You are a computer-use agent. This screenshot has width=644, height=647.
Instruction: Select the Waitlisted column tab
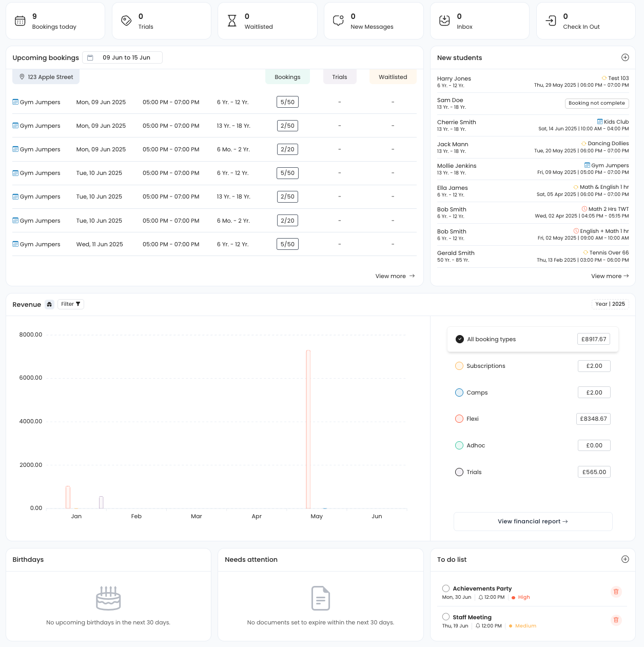point(393,77)
